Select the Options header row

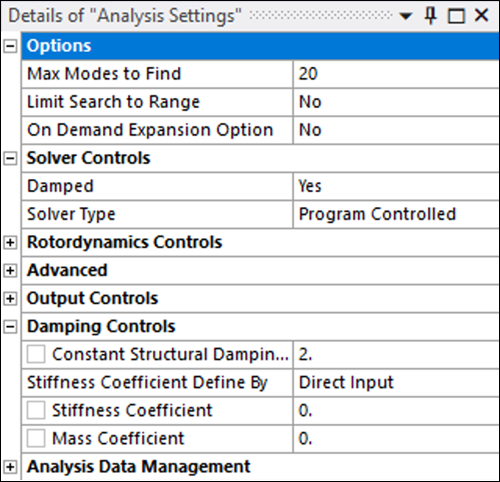(x=260, y=46)
